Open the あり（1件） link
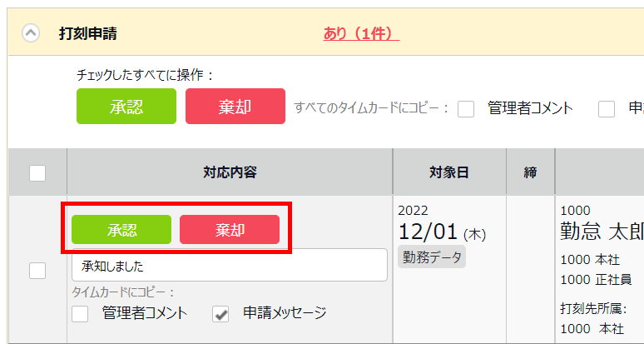Image resolution: width=644 pixels, height=344 pixels. pos(361,33)
